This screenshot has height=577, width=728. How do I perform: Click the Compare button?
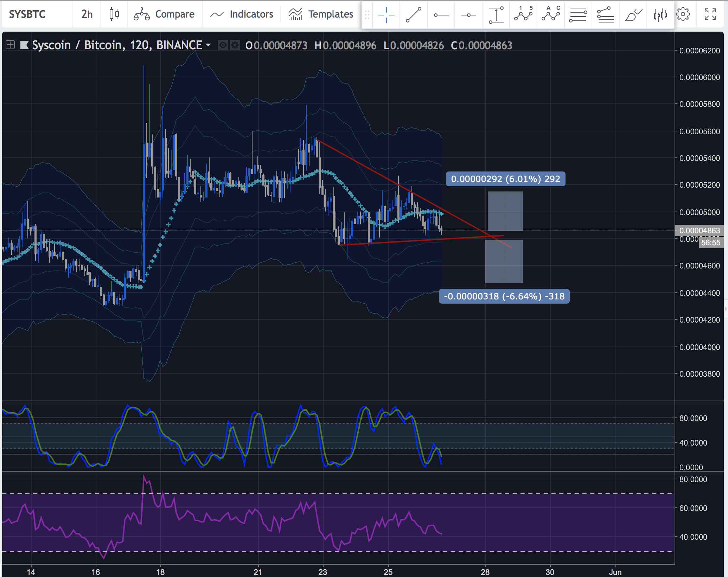click(x=164, y=14)
